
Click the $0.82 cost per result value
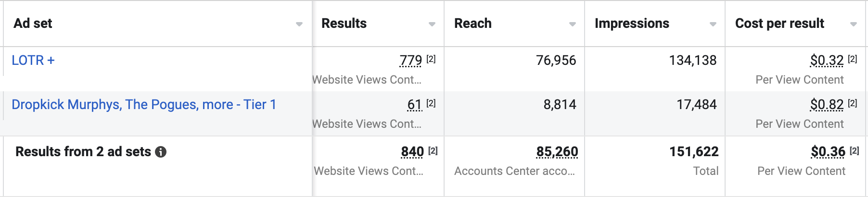point(827,104)
